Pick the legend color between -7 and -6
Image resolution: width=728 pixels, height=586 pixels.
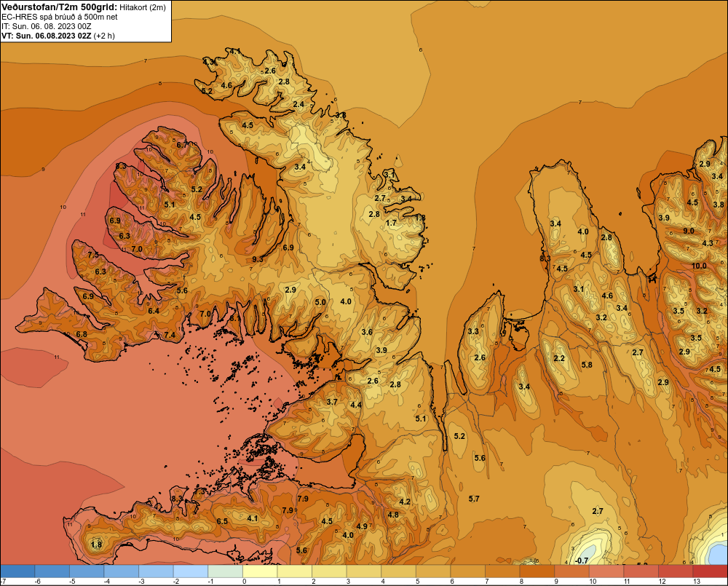(17, 571)
